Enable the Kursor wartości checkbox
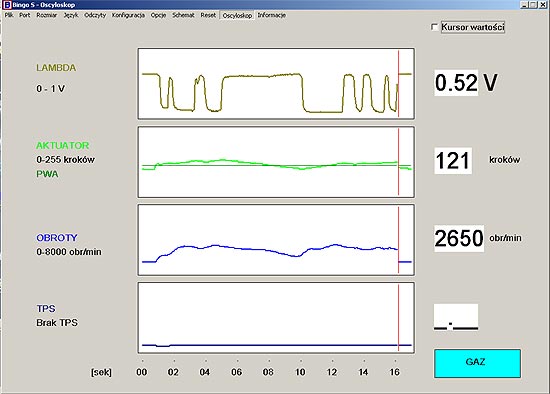 435,27
